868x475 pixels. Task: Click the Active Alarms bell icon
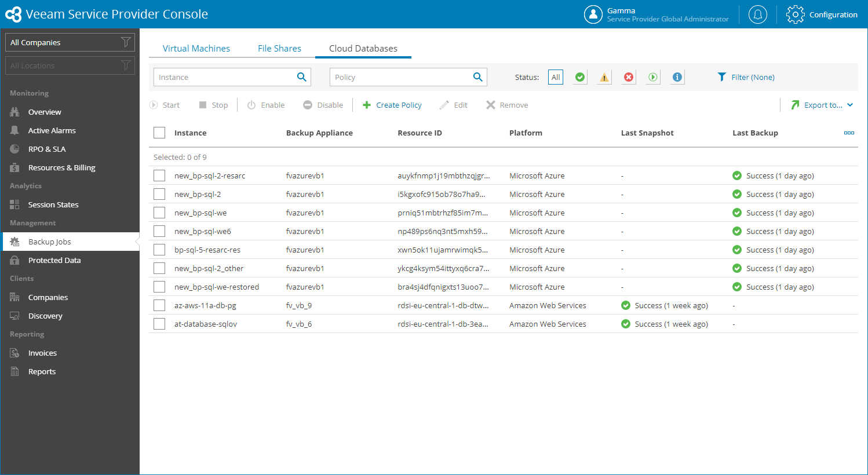(x=14, y=130)
